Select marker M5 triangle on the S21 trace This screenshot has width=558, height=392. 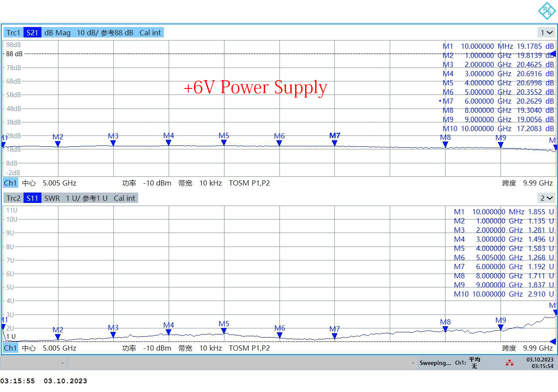(224, 143)
